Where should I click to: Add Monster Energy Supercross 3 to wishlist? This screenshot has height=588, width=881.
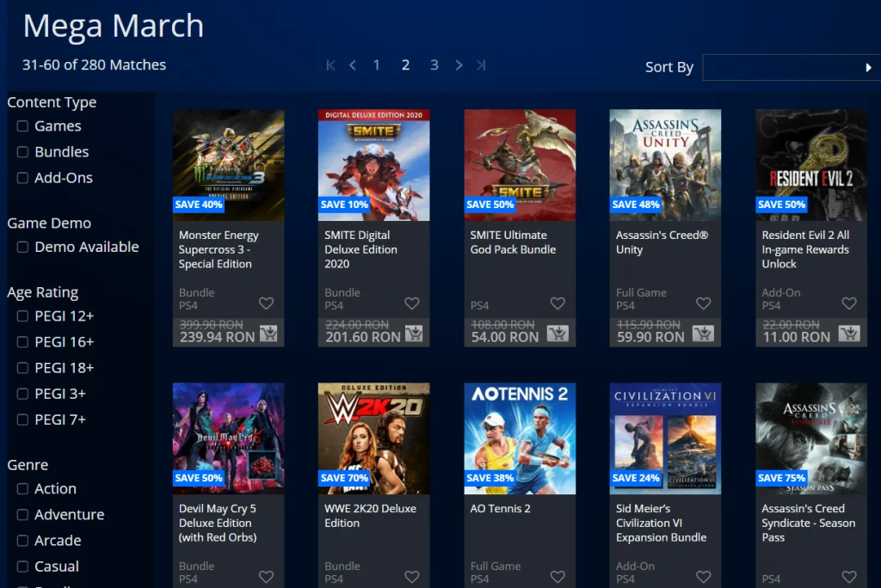pos(267,303)
